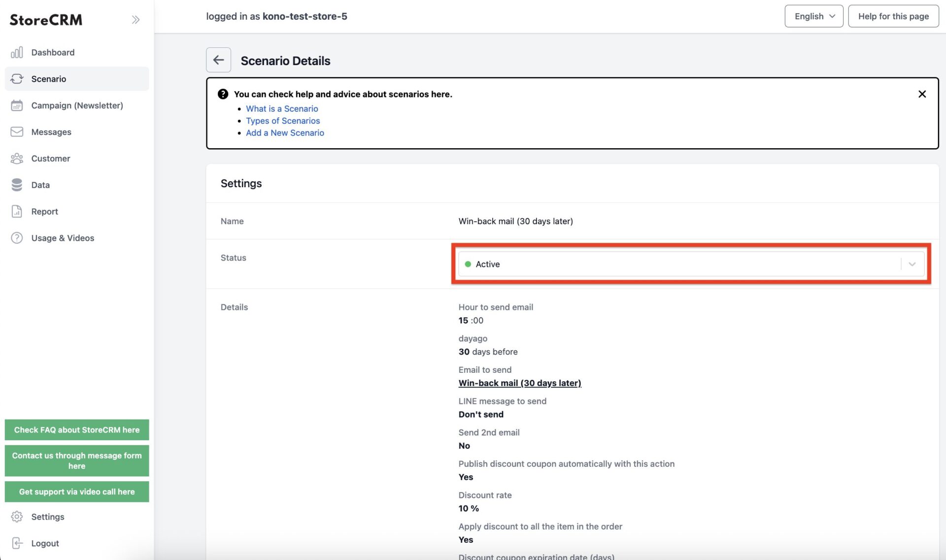Image resolution: width=946 pixels, height=560 pixels.
Task: Click the Report document icon
Action: point(17,211)
